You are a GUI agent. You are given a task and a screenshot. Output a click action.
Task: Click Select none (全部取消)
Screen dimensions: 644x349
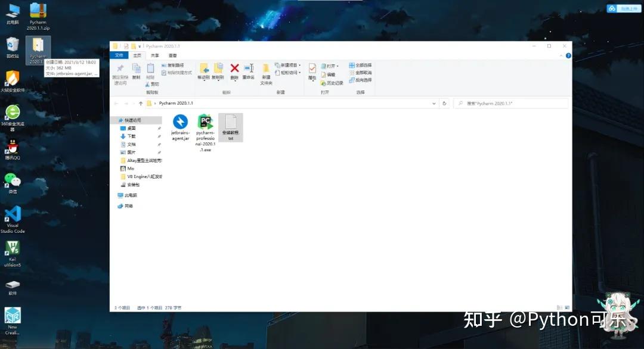[x=360, y=73]
